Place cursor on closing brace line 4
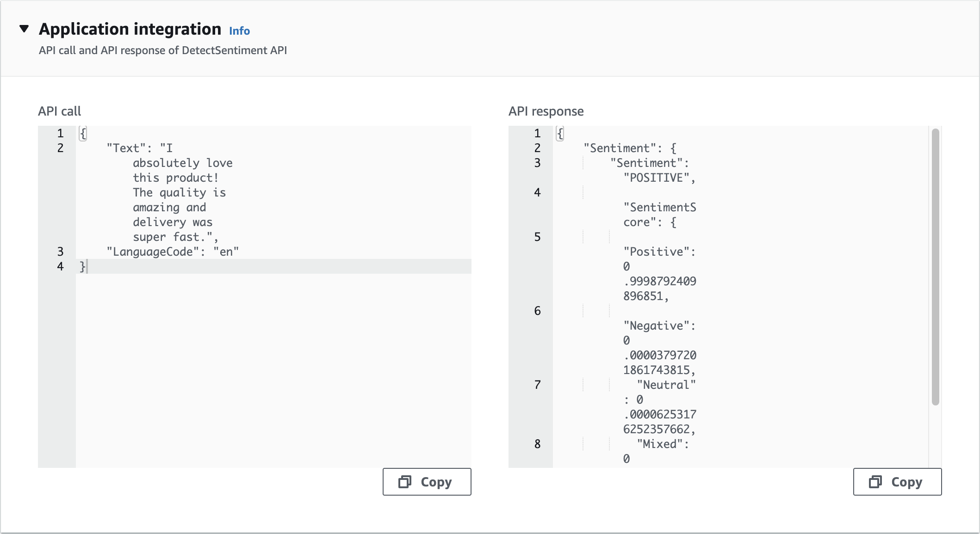The image size is (980, 534). (x=83, y=266)
